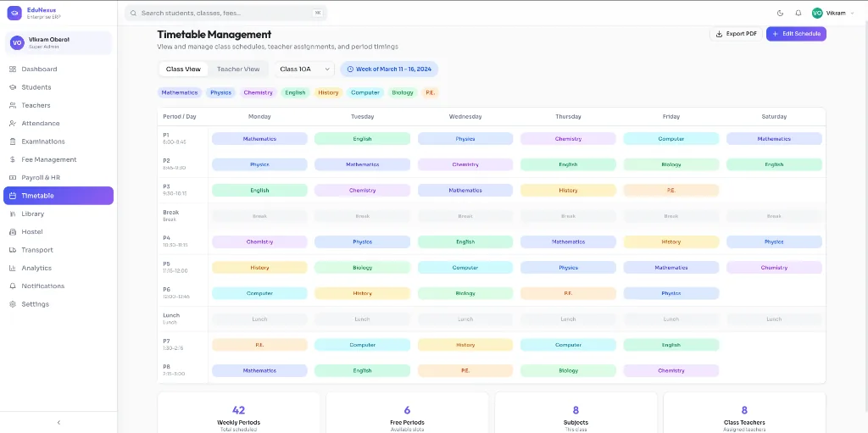Click the Fee Management dollar icon
Viewport: 868px width, 433px height.
point(13,159)
